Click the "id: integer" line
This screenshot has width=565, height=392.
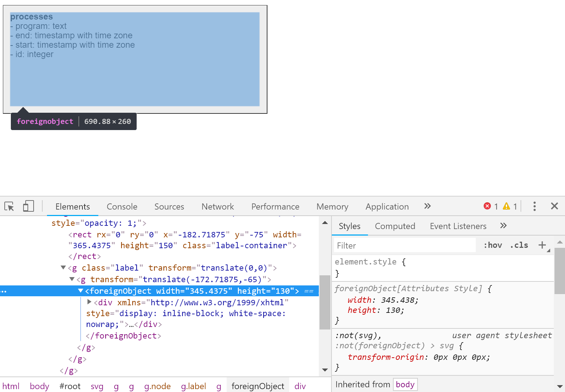32,54
